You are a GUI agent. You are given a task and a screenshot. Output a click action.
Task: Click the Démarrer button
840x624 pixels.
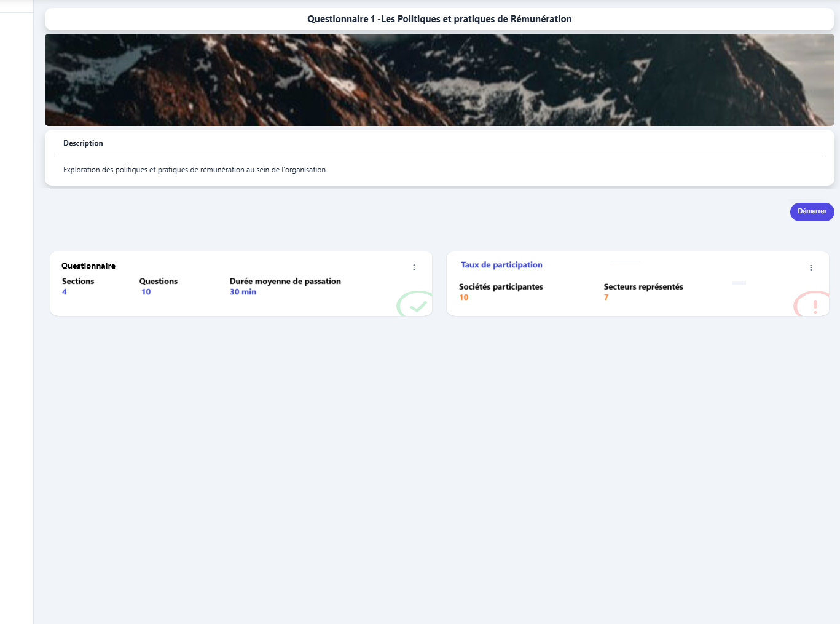click(x=812, y=211)
